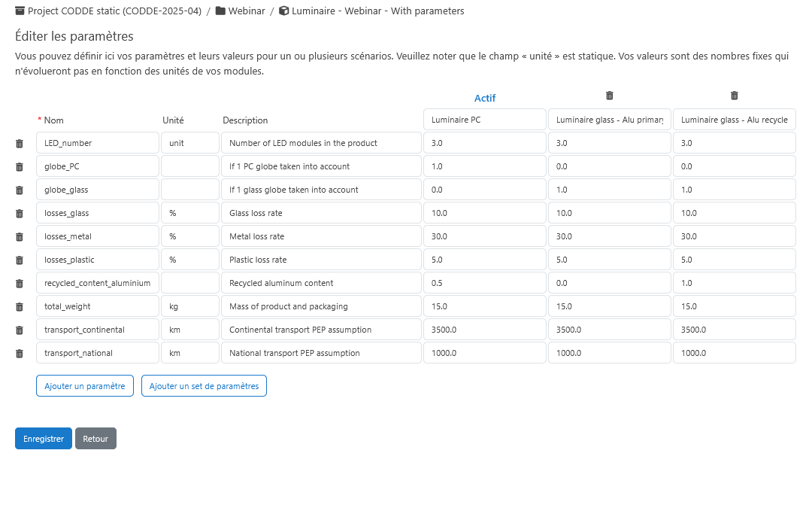The height and width of the screenshot is (508, 812).
Task: Click the project archive icon in breadcrumb
Action: point(20,11)
